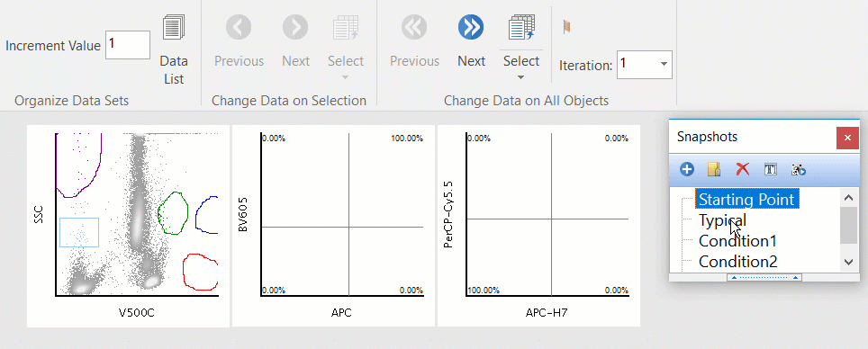Click the small flag icon above Iteration
This screenshot has width=868, height=349.
567,27
